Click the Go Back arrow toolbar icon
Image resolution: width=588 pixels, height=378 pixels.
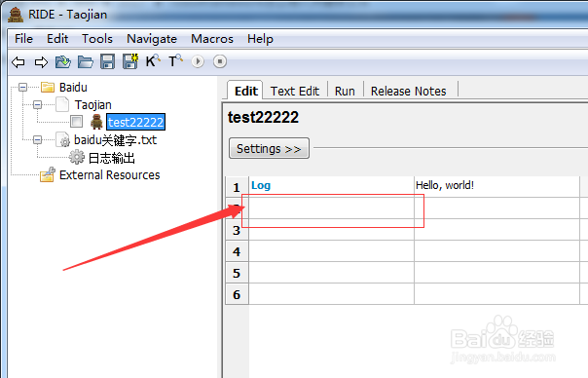click(18, 62)
